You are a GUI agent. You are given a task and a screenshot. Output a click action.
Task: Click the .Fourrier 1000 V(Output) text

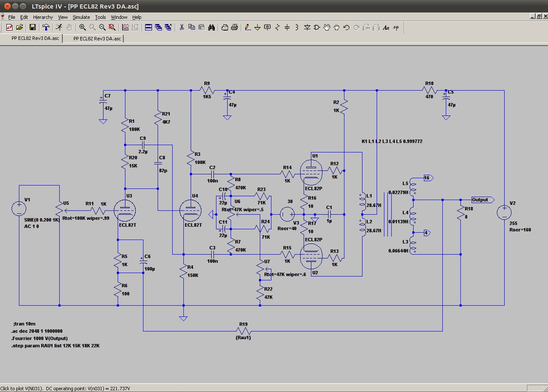coord(40,338)
